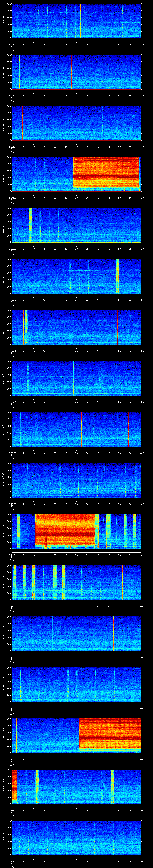This screenshot has height=868, width=153.
Task: Click the '13:08:00' start time label
Action: (x=12, y=402)
